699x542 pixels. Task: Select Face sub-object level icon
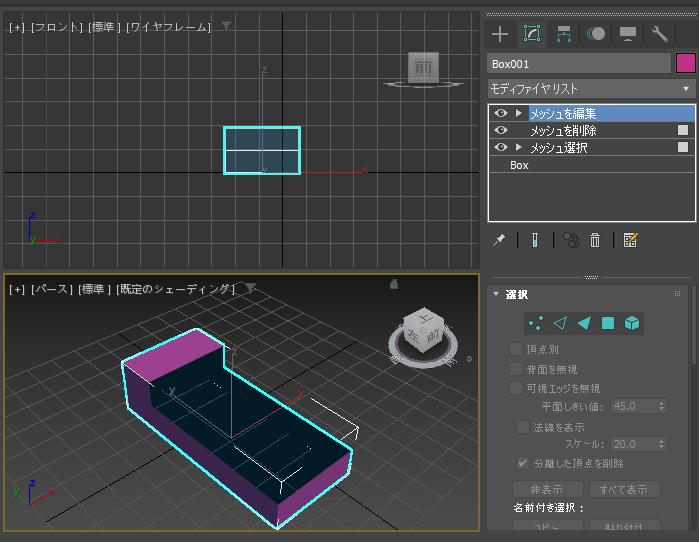[584, 323]
